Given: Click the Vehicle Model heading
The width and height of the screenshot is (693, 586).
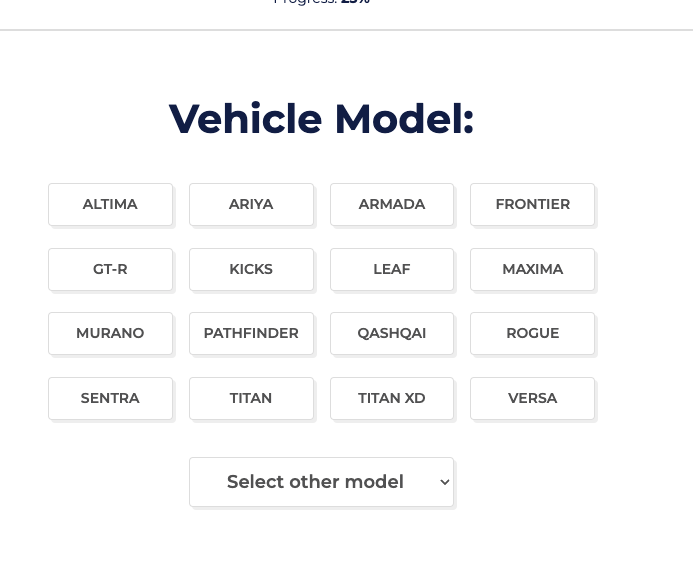Looking at the screenshot, I should point(321,119).
